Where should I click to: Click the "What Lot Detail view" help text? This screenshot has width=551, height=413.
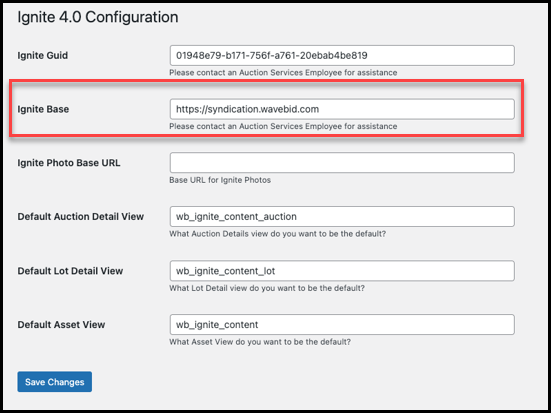pos(267,288)
